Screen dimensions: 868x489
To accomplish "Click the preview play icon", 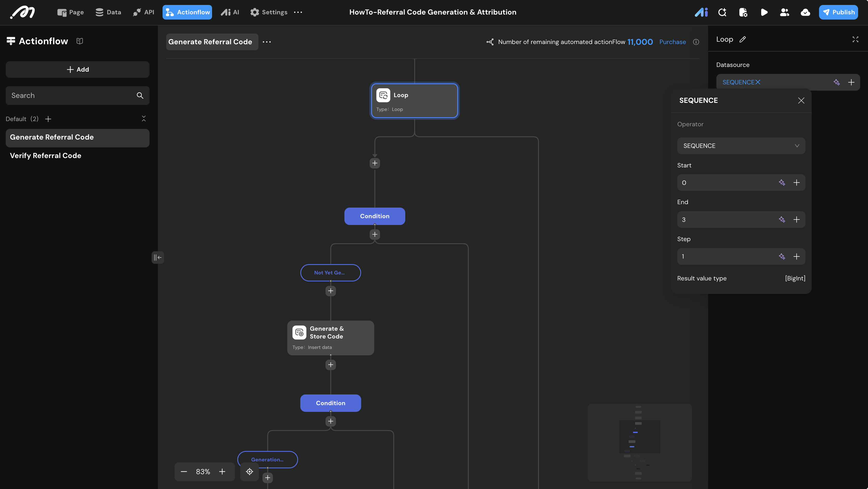I will tap(764, 12).
